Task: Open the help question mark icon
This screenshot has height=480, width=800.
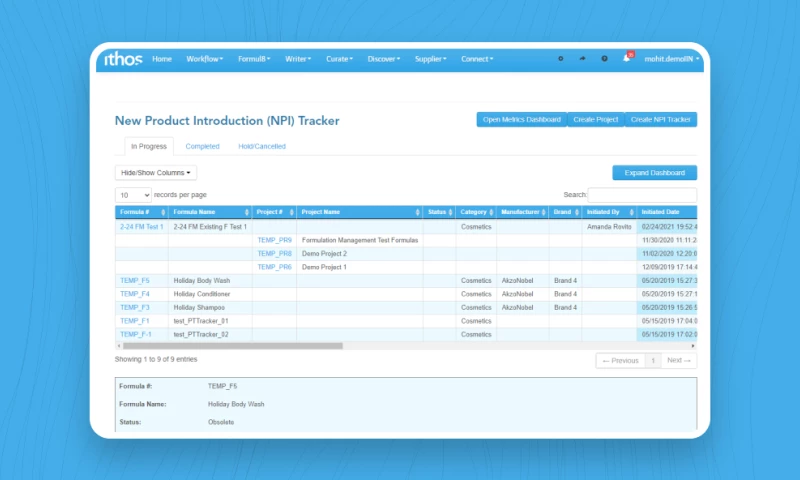Action: pos(604,59)
